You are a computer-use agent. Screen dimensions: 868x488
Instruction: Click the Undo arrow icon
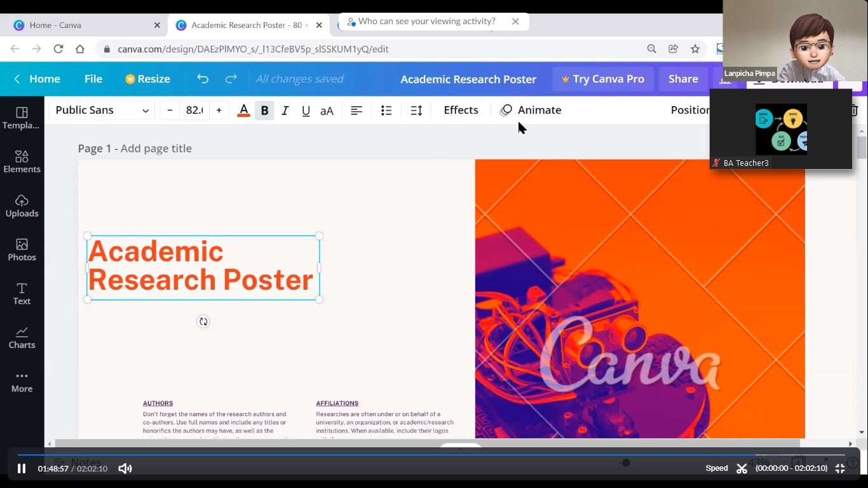[x=203, y=79]
